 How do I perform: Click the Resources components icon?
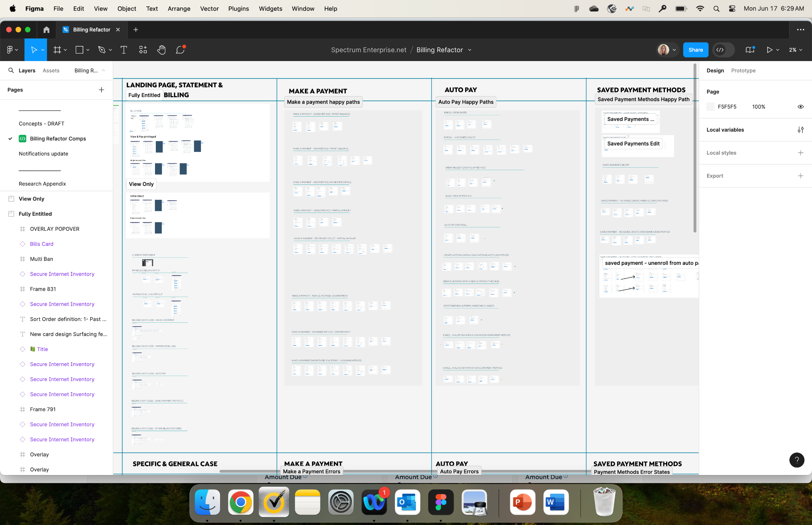[x=143, y=50]
